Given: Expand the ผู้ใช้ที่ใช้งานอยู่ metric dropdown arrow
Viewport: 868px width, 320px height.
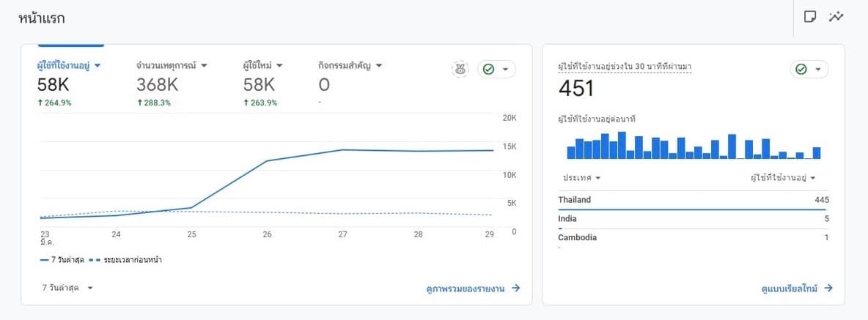Looking at the screenshot, I should (98, 66).
